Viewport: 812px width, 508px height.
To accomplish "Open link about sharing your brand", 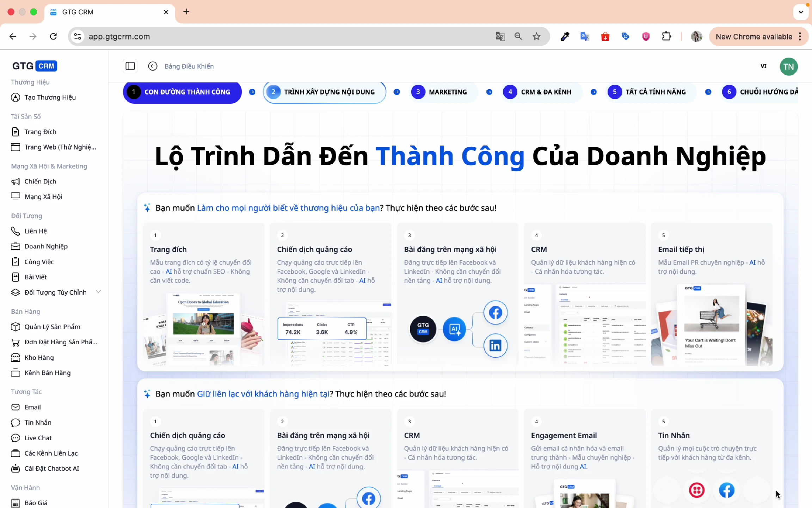I will [288, 208].
